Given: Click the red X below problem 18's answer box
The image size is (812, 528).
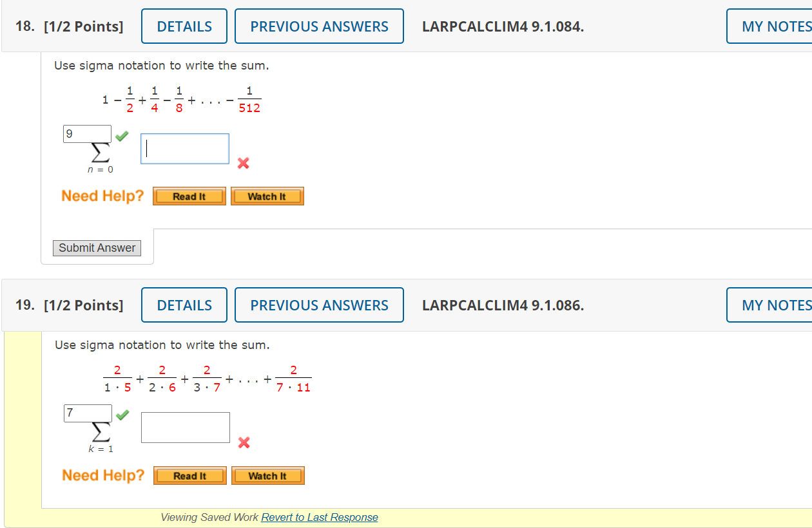Looking at the screenshot, I should point(243,164).
